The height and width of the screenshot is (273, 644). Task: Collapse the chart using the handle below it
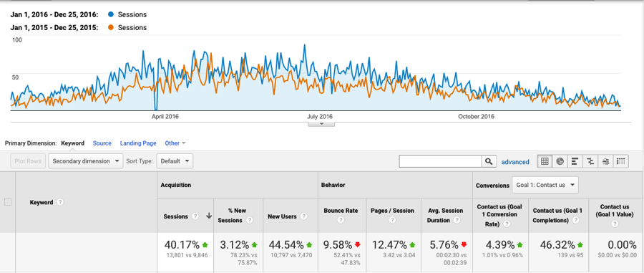(321, 123)
